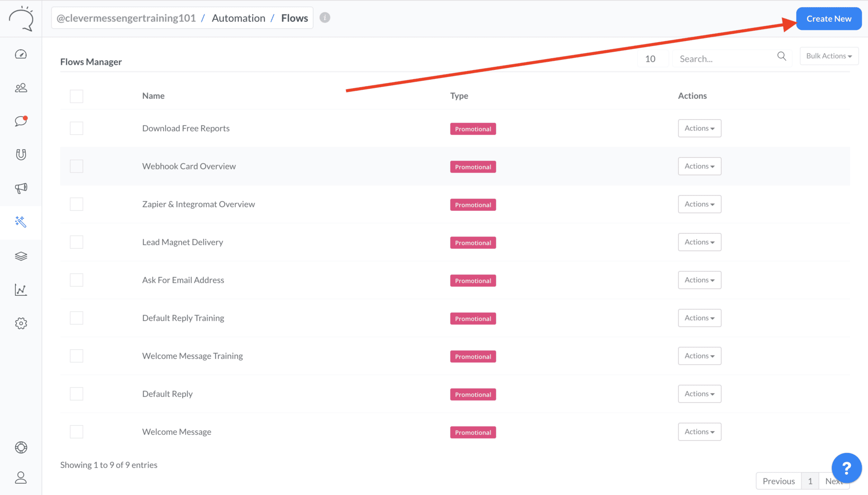This screenshot has height=495, width=868.
Task: Open the Bulk Actions dropdown
Action: pyautogui.click(x=829, y=56)
